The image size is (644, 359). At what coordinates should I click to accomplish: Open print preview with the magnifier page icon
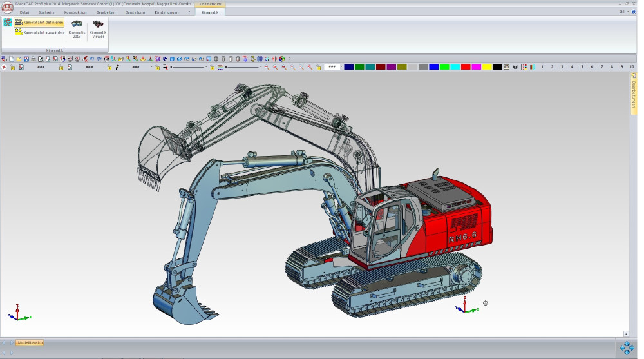(x=41, y=59)
